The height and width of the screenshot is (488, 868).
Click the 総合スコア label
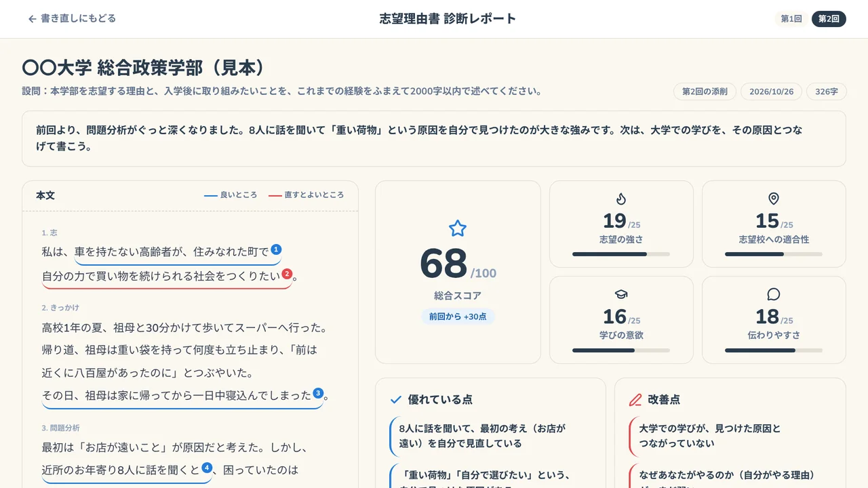point(458,296)
